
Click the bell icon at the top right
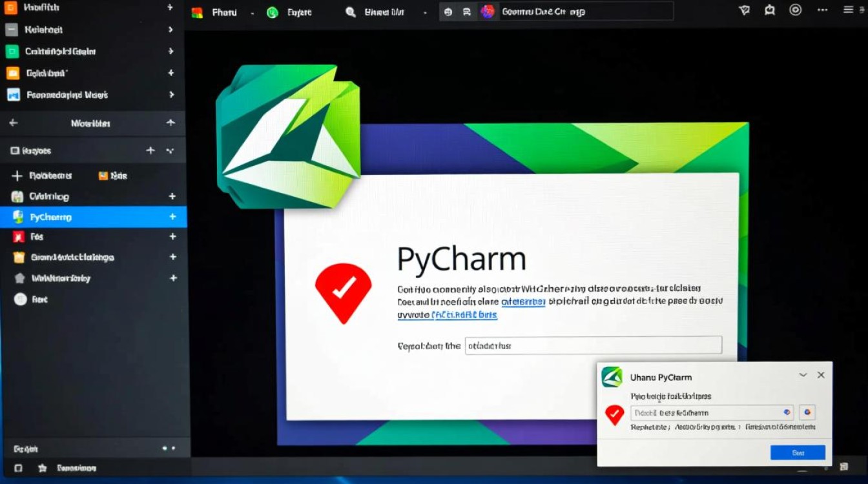pos(769,10)
